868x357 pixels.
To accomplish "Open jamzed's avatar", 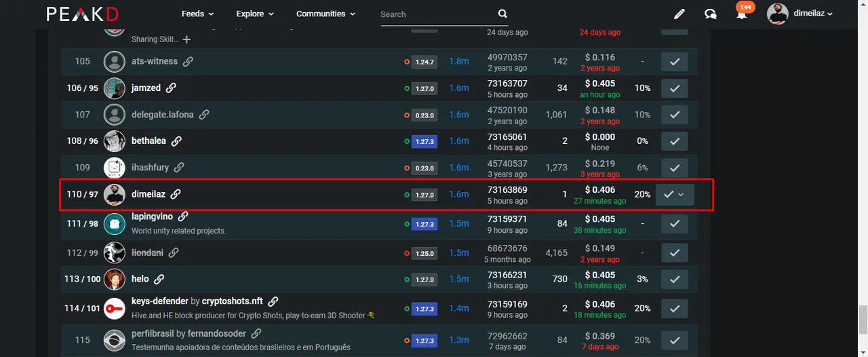I will click(115, 88).
